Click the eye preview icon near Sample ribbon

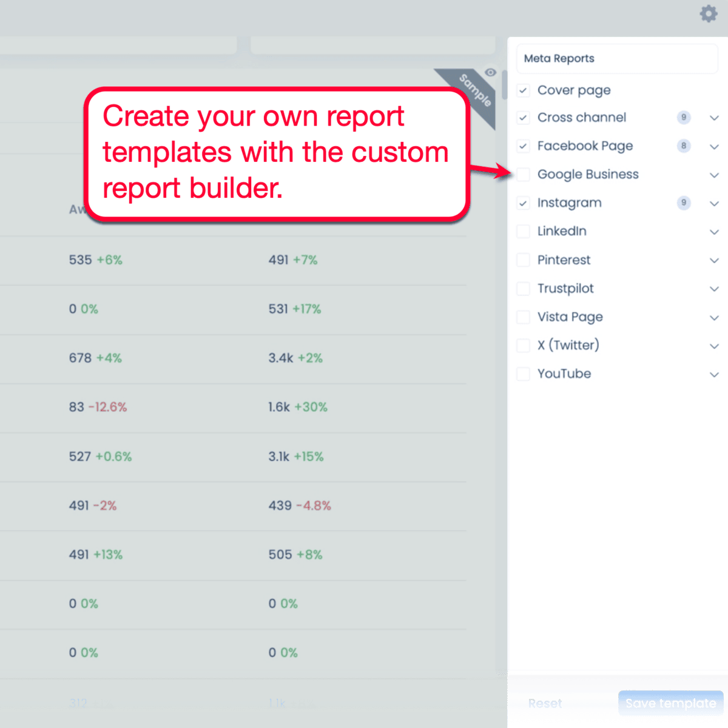click(x=490, y=72)
